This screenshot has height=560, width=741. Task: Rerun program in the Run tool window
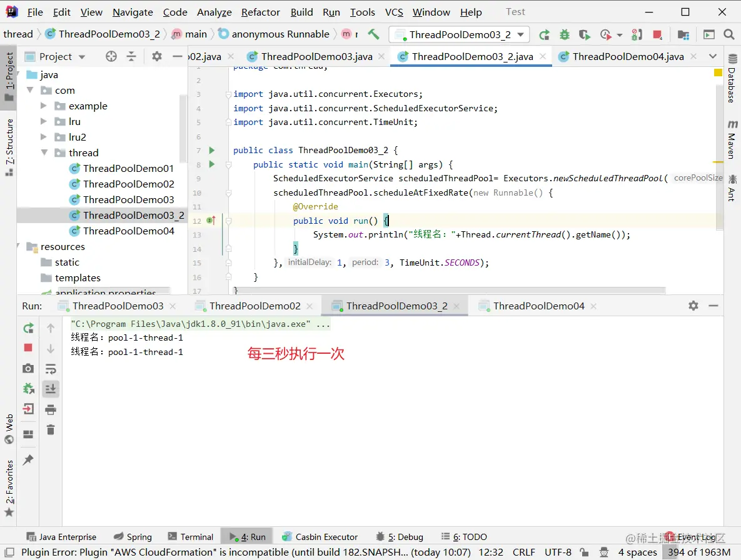pyautogui.click(x=28, y=328)
